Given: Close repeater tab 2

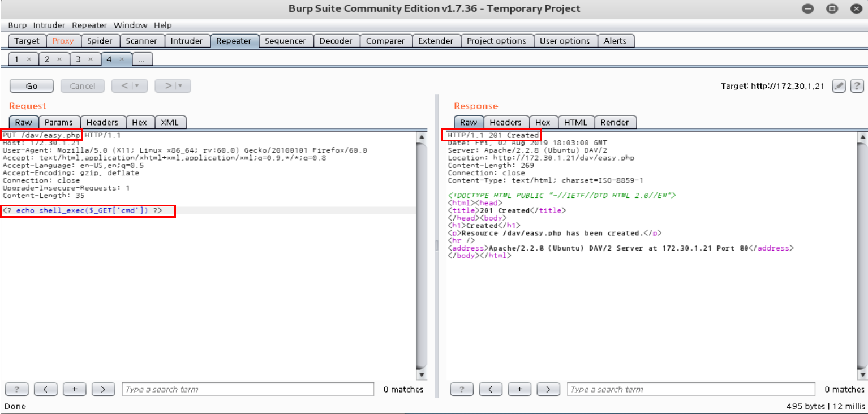Looking at the screenshot, I should click(x=59, y=59).
